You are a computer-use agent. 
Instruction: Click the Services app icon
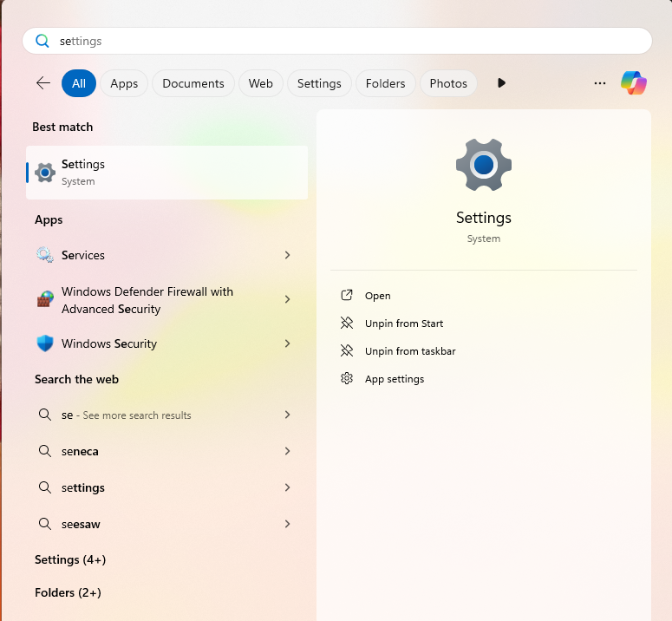(45, 255)
